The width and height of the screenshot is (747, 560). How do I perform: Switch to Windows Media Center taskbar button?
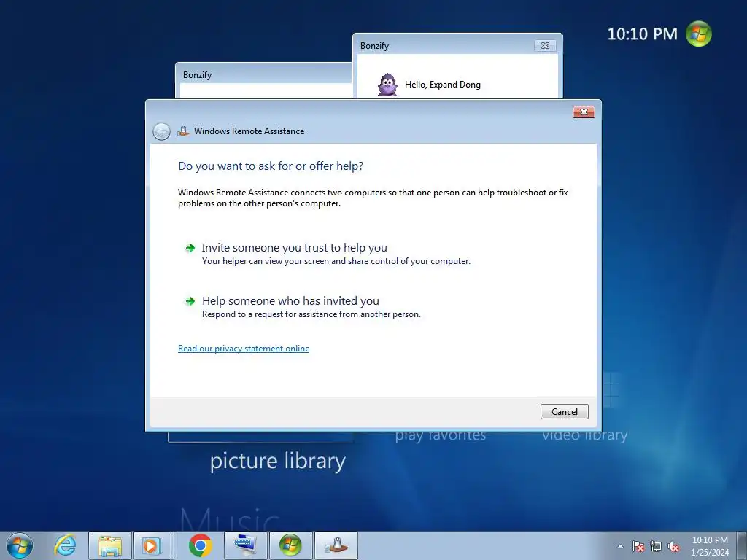(290, 545)
